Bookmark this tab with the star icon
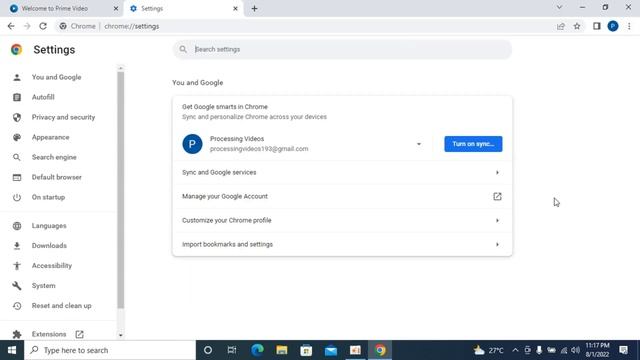 tap(577, 26)
